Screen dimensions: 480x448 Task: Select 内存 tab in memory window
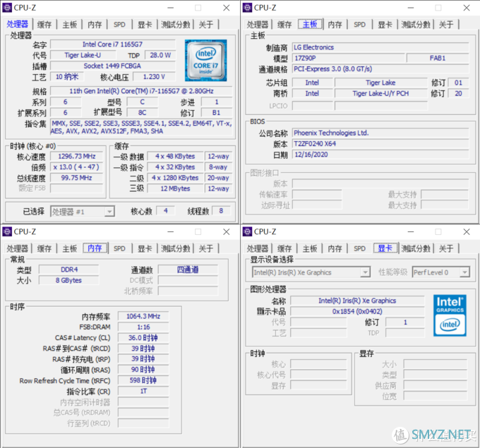point(95,248)
